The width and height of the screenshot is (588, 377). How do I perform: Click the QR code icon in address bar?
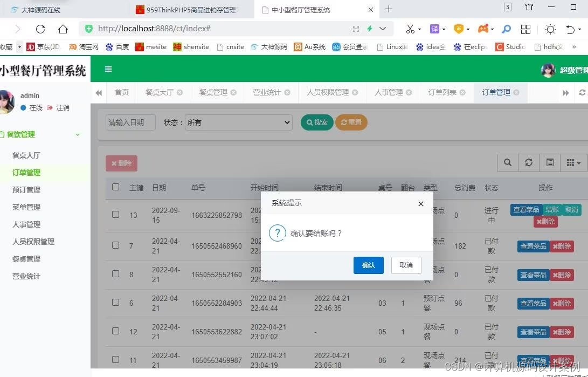(356, 29)
